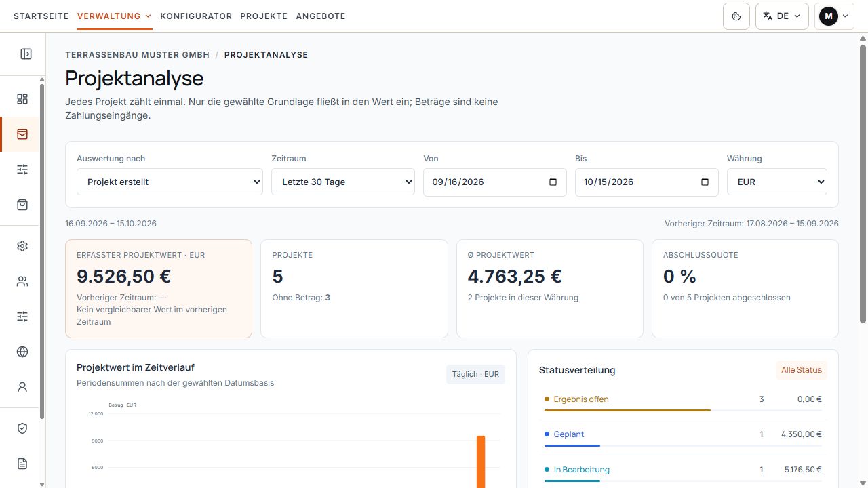Open the Verwaltung menu item

pos(109,16)
